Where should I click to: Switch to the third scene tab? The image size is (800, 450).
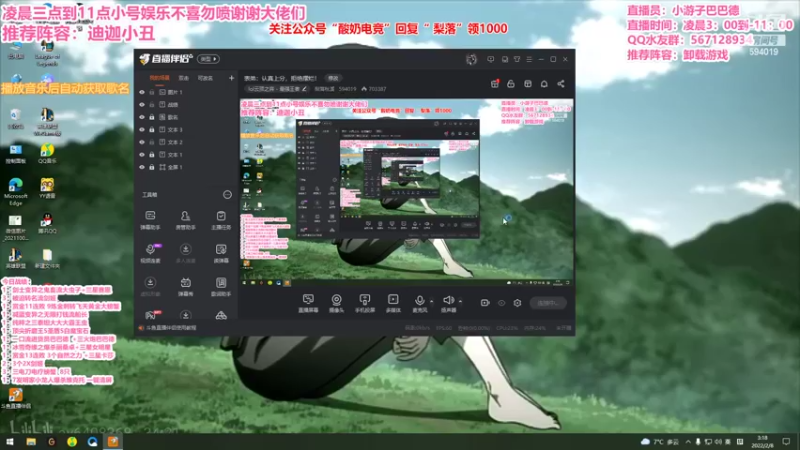coord(205,78)
